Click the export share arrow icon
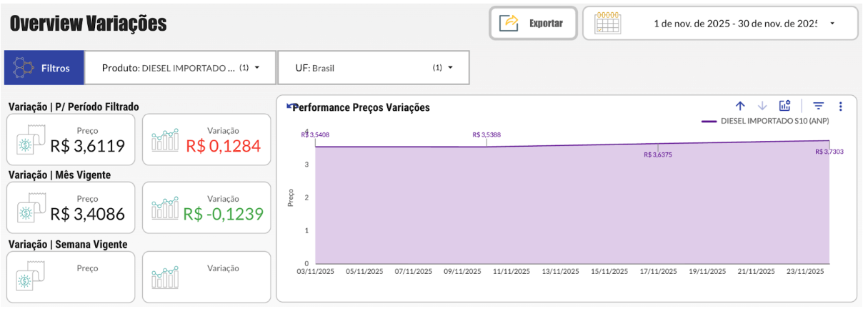This screenshot has width=868, height=314. pyautogui.click(x=511, y=23)
